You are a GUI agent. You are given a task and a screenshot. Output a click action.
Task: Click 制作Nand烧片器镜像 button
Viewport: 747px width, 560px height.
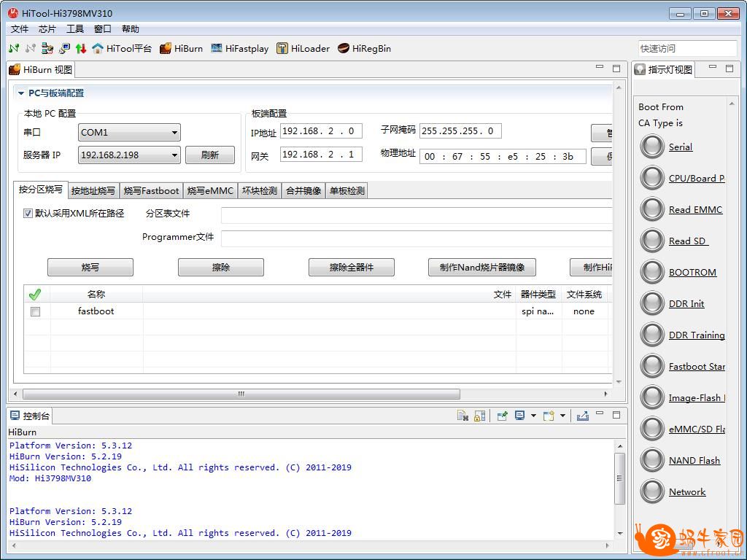pyautogui.click(x=482, y=267)
